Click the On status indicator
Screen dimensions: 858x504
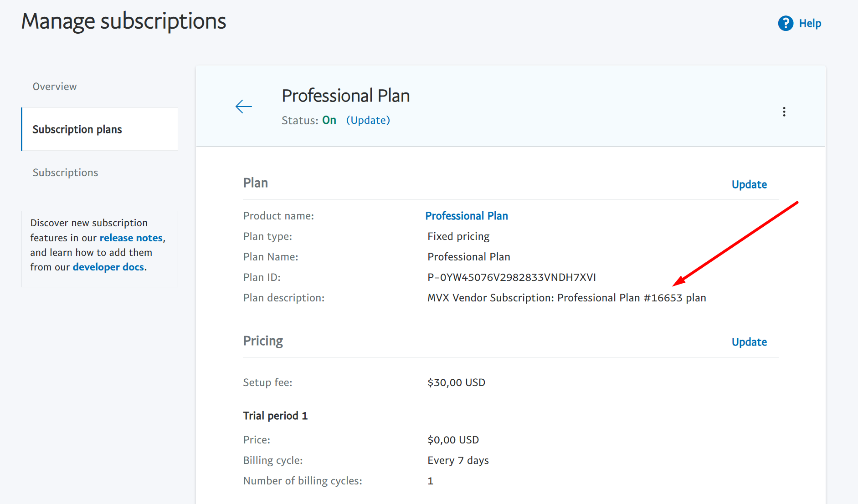pos(329,120)
